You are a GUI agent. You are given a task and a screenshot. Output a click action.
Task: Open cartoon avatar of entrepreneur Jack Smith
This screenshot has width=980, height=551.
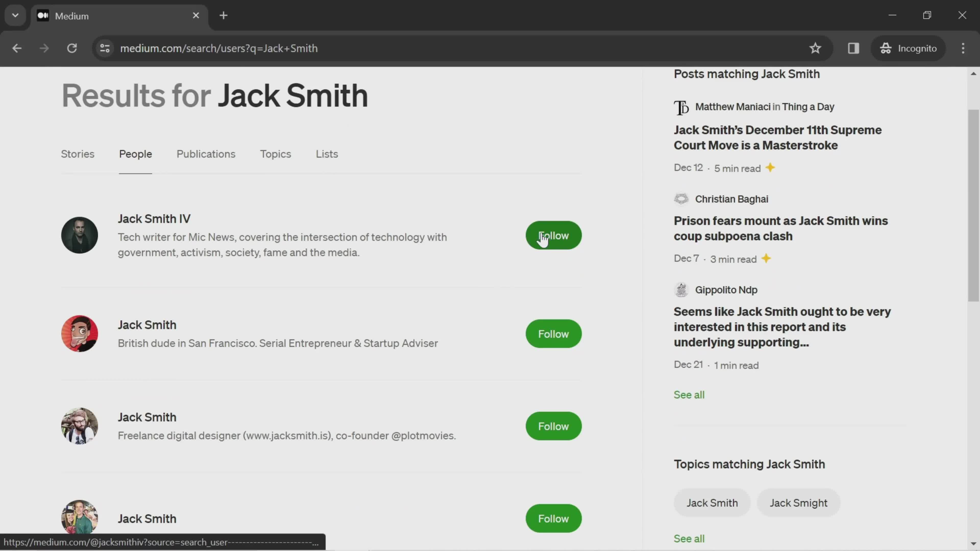tap(80, 334)
